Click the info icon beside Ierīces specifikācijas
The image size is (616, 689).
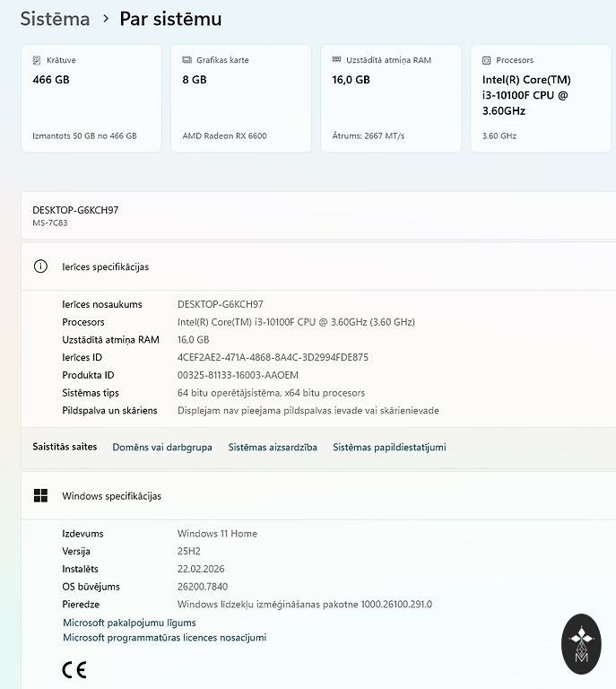pyautogui.click(x=40, y=266)
